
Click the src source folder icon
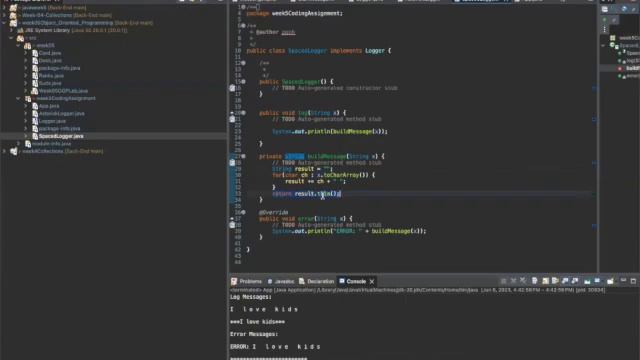click(20, 38)
